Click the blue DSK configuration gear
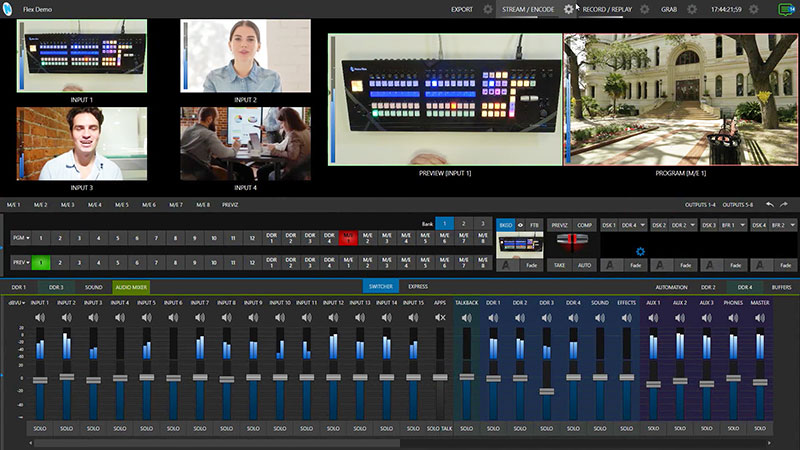 (640, 251)
